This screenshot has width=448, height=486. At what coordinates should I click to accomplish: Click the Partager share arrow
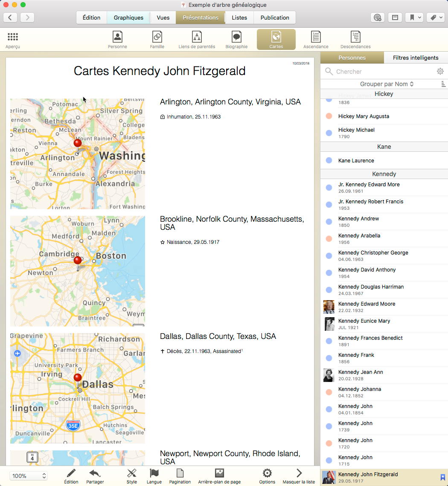click(x=95, y=476)
